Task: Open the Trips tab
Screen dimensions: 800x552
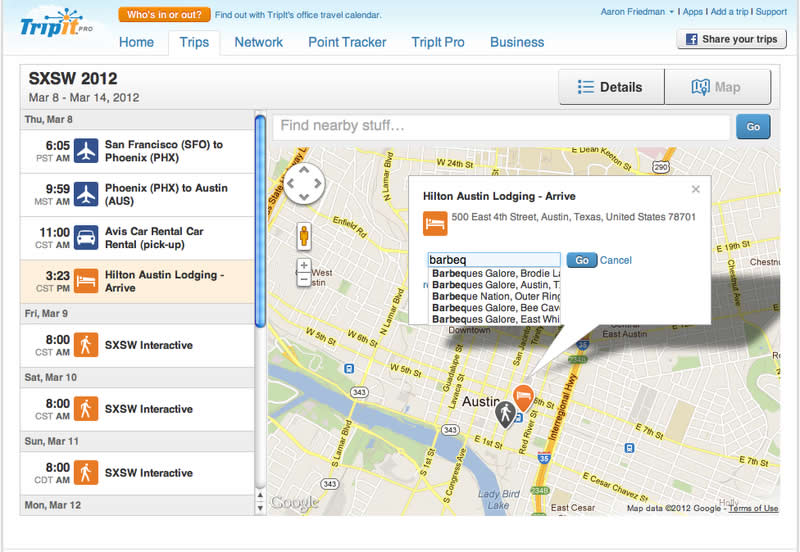Action: point(194,42)
